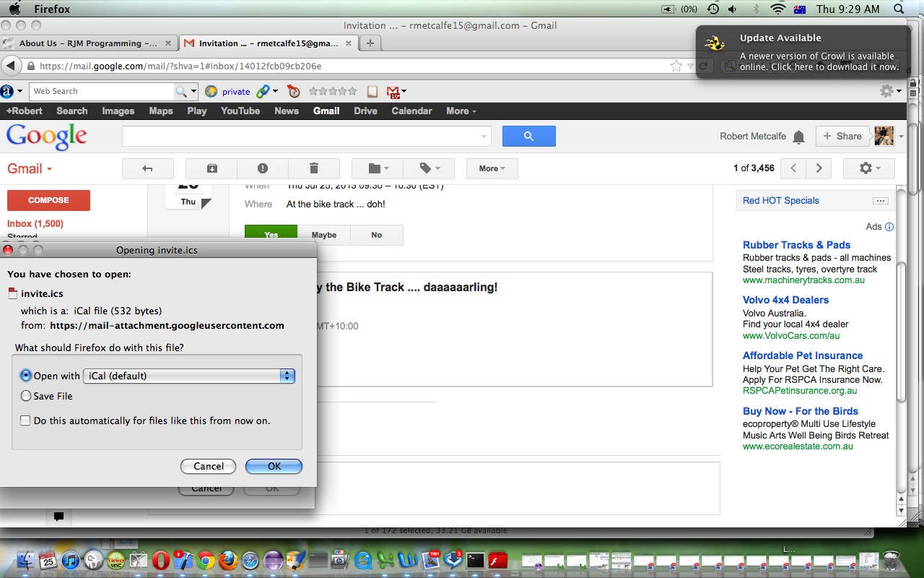
Task: Click the report spam icon
Action: coord(263,168)
